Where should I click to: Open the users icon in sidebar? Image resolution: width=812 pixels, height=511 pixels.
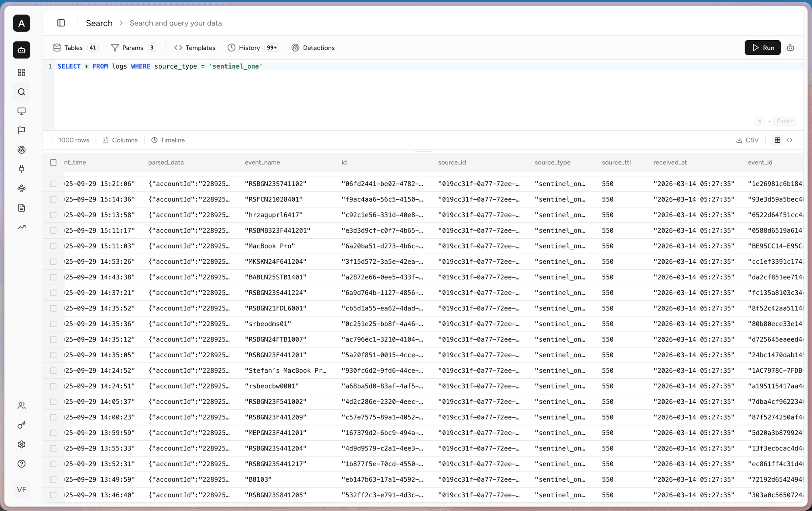click(22, 406)
